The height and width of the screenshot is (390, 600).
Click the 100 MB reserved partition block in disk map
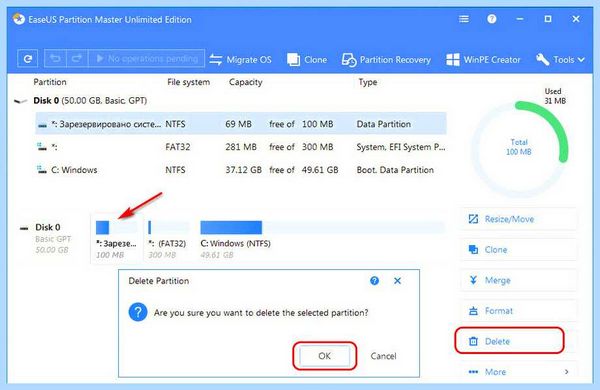(116, 239)
